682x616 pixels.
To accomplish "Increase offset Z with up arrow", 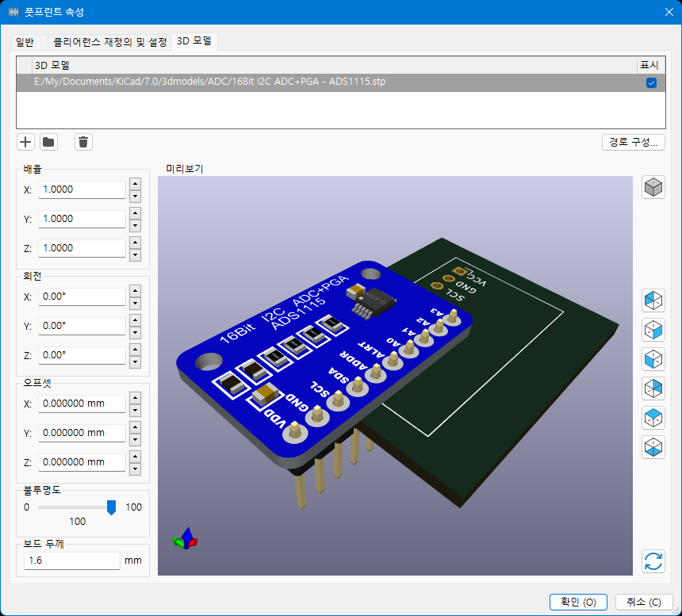I will tap(136, 457).
